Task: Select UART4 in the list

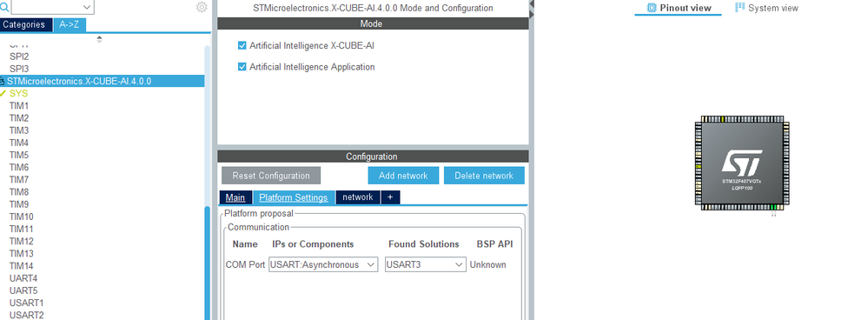Action: [23, 278]
